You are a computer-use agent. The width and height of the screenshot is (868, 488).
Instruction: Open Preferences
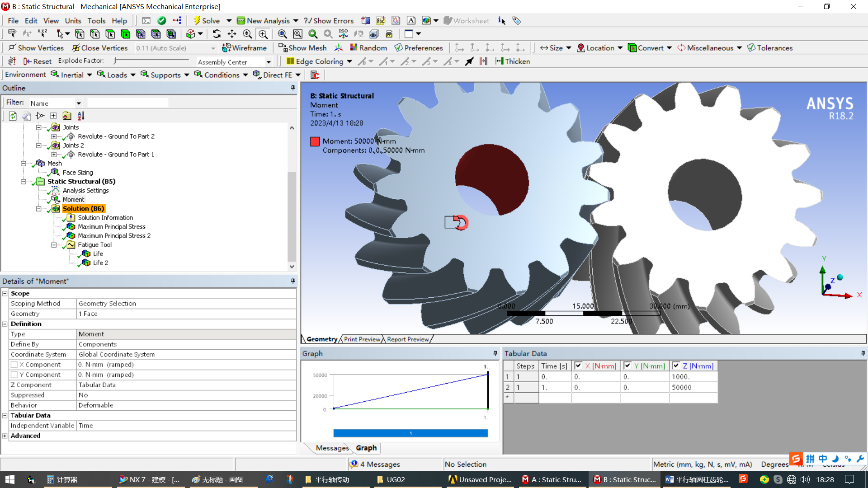[419, 47]
